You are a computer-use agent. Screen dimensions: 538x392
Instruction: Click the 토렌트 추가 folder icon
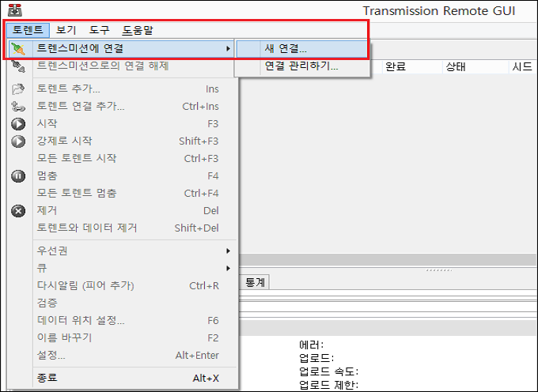tap(18, 89)
